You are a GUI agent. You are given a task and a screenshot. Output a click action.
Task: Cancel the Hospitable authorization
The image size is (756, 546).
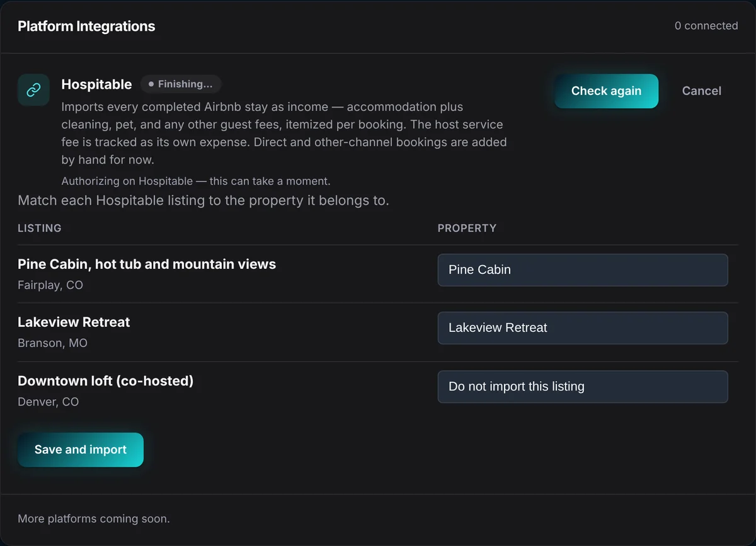[x=702, y=91]
